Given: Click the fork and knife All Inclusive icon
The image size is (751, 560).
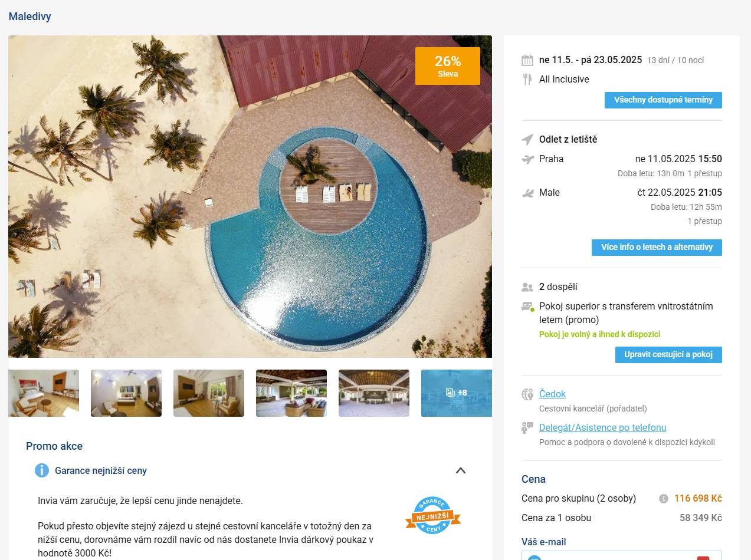Looking at the screenshot, I should tap(527, 80).
